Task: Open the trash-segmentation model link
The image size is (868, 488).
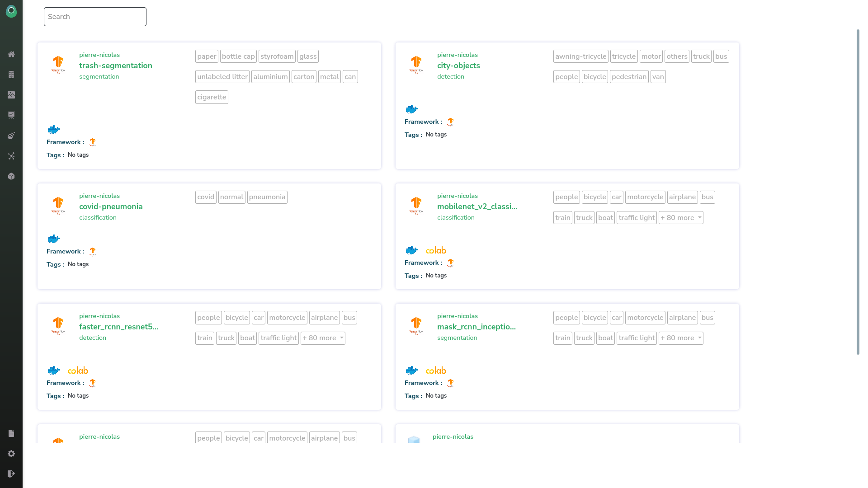Action: 115,66
